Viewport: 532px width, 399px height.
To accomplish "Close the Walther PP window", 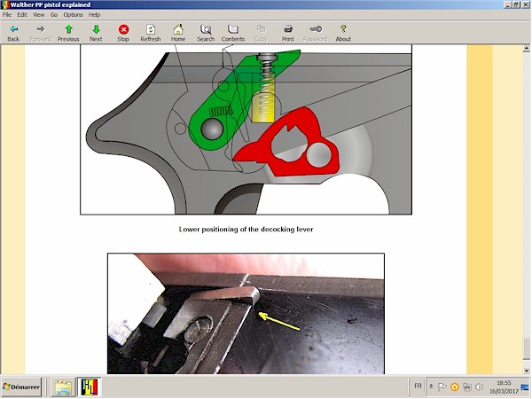I will click(x=525, y=4).
